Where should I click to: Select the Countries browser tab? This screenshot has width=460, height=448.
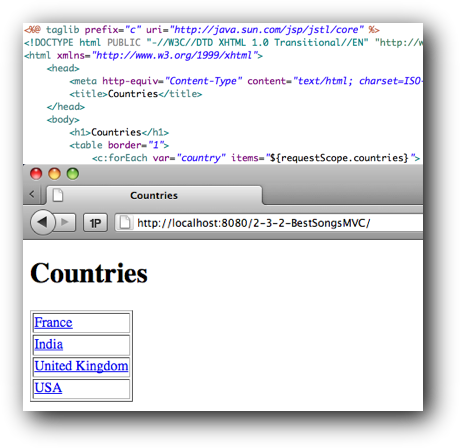pos(154,195)
